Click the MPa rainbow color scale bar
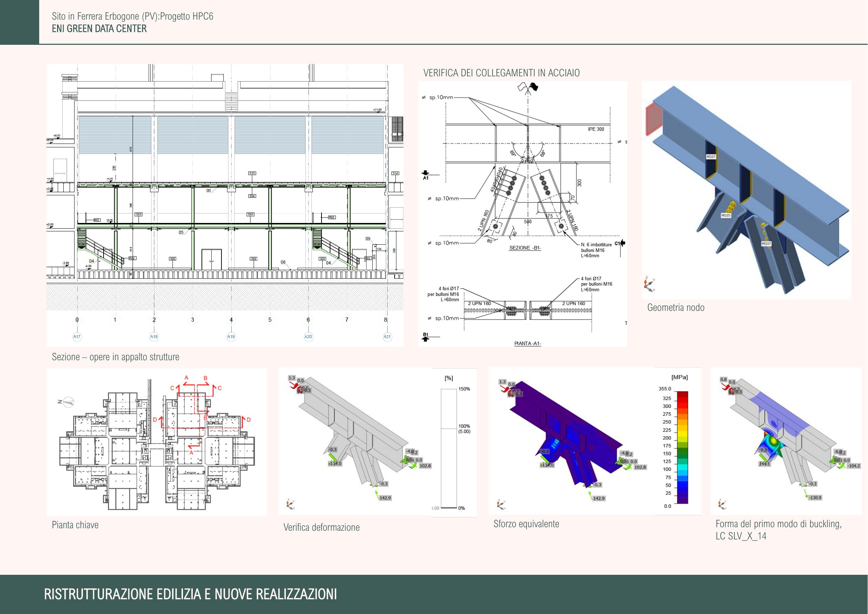This screenshot has height=614, width=868. [x=682, y=447]
